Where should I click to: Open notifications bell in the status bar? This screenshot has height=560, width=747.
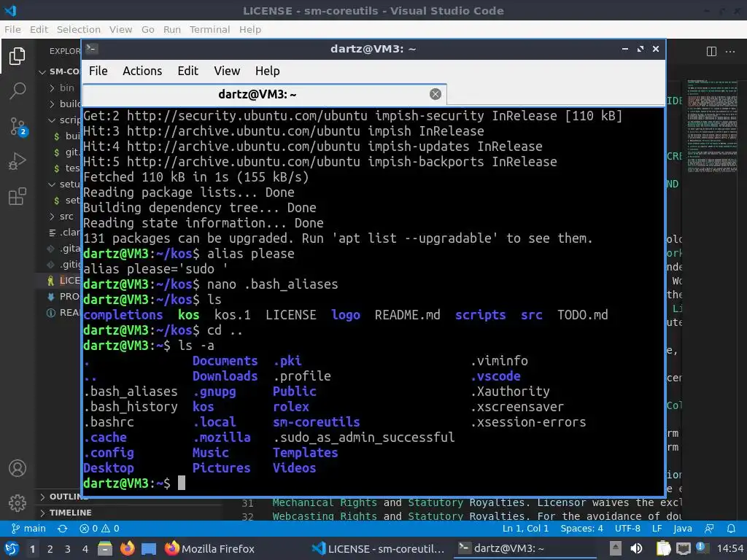[731, 529]
